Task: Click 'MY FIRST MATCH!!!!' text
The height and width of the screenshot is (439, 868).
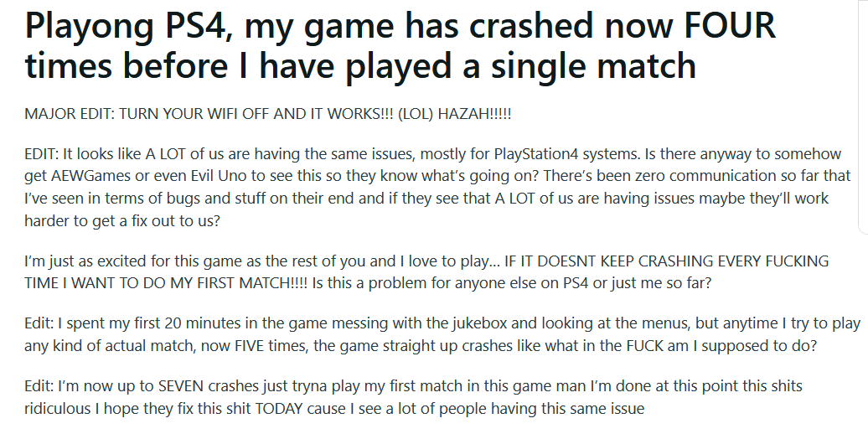Action: 254,283
